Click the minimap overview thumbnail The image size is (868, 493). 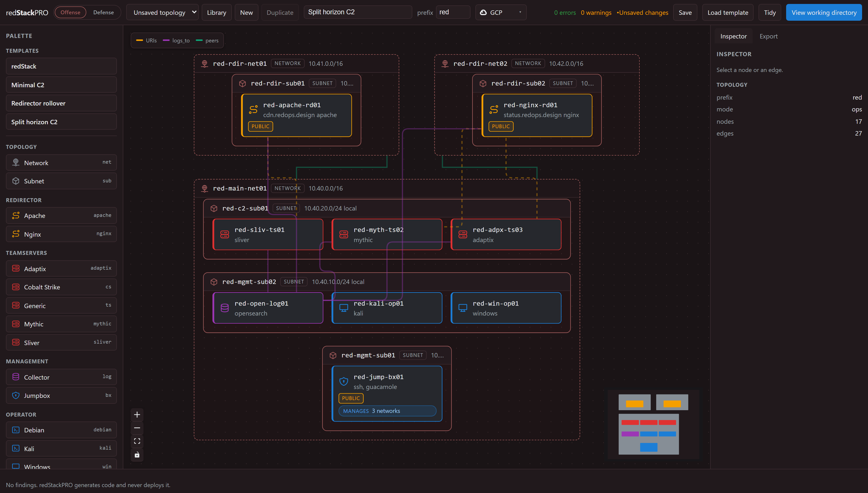pyautogui.click(x=653, y=424)
